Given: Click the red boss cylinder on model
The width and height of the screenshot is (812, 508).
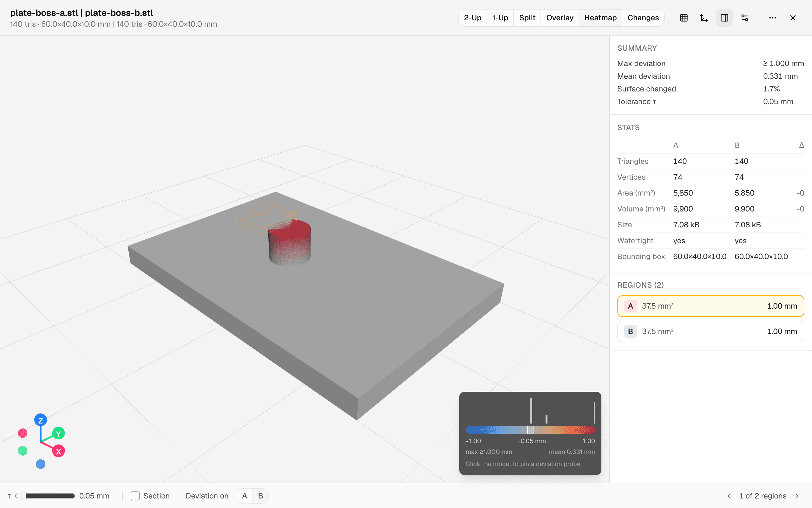Looking at the screenshot, I should click(x=290, y=244).
